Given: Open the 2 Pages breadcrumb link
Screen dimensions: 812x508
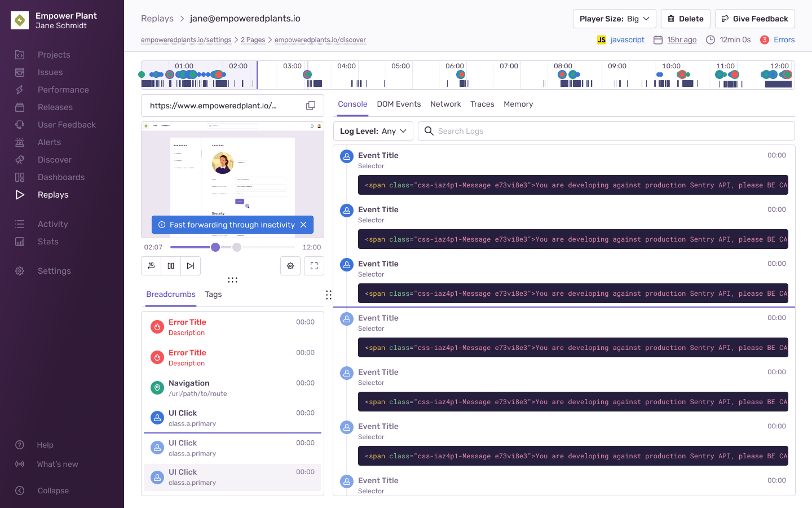Looking at the screenshot, I should pos(253,40).
